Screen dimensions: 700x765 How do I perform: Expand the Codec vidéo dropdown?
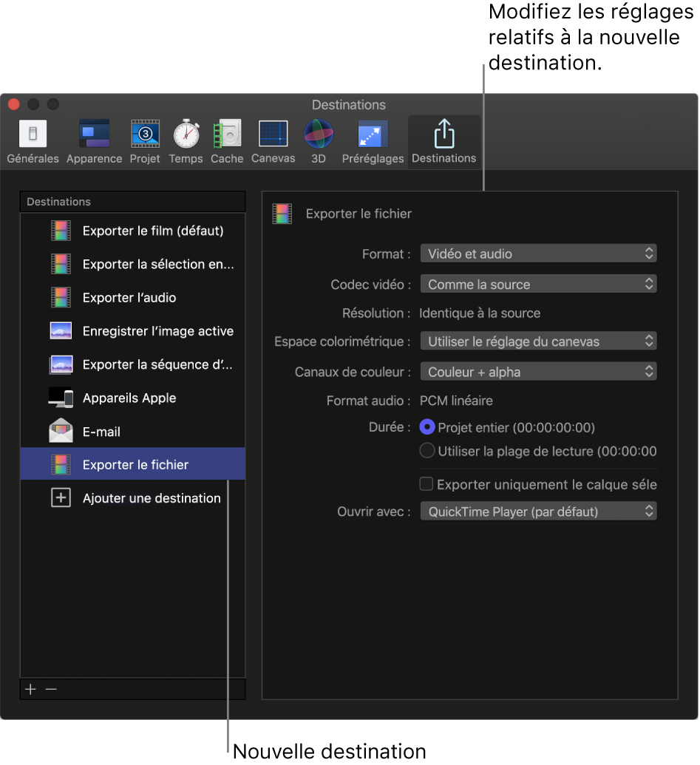click(538, 284)
